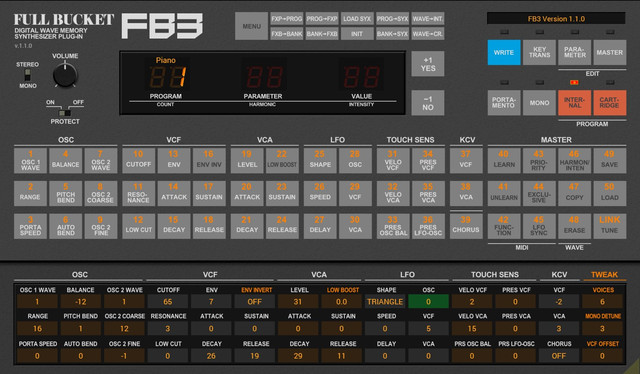Select parameter 7 OSC 2 WAVE
The width and height of the screenshot is (640, 374).
100,160
